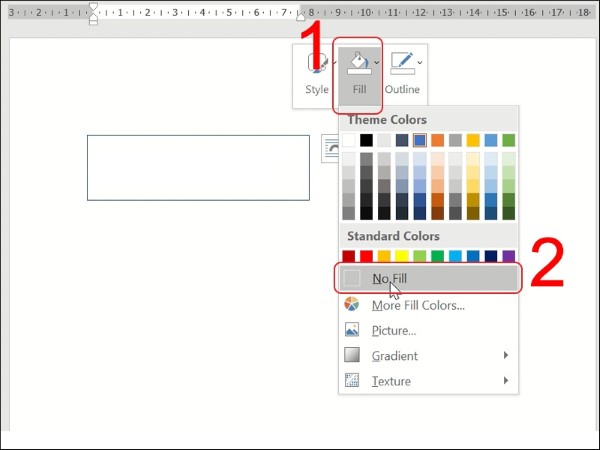600x450 pixels.
Task: Expand the Texture submenu arrow
Action: [x=506, y=381]
